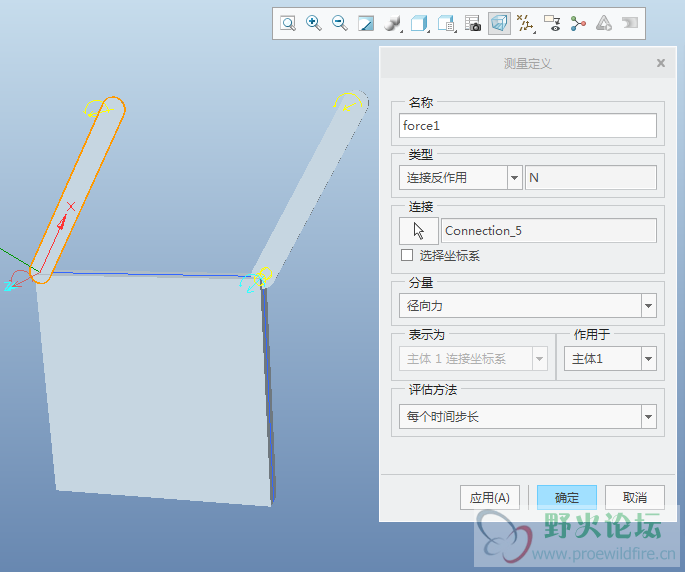Open the Datum display filters icon
The image size is (685, 572).
click(526, 23)
